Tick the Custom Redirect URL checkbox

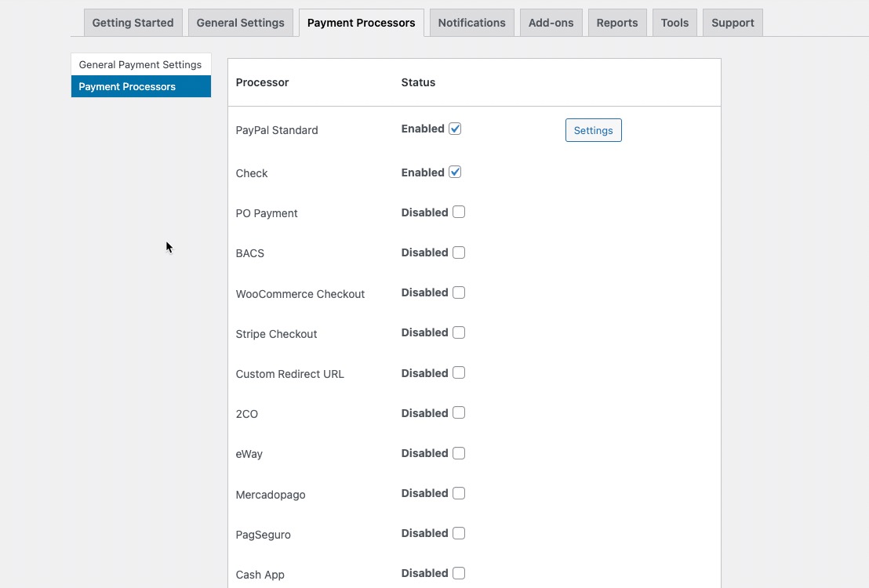459,373
